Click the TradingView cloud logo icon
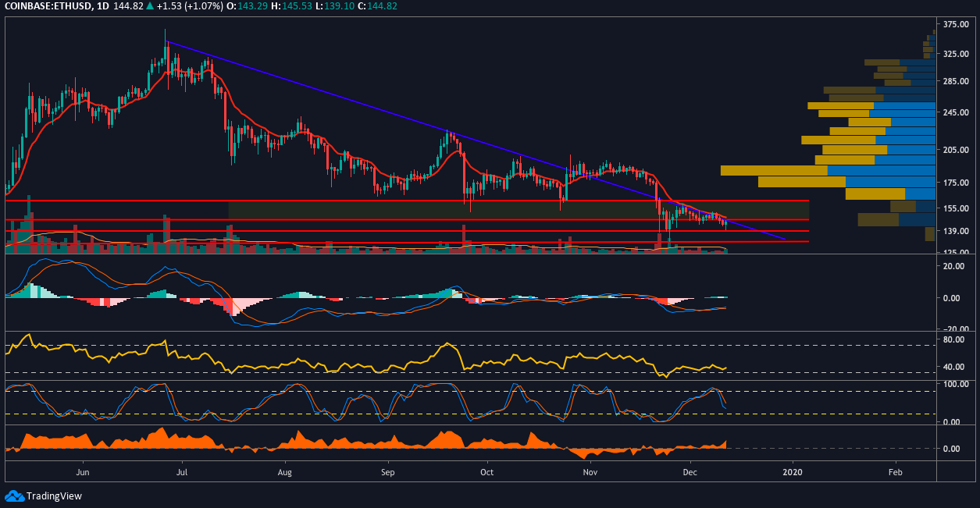Viewport: 980px width, 508px height. click(x=14, y=496)
